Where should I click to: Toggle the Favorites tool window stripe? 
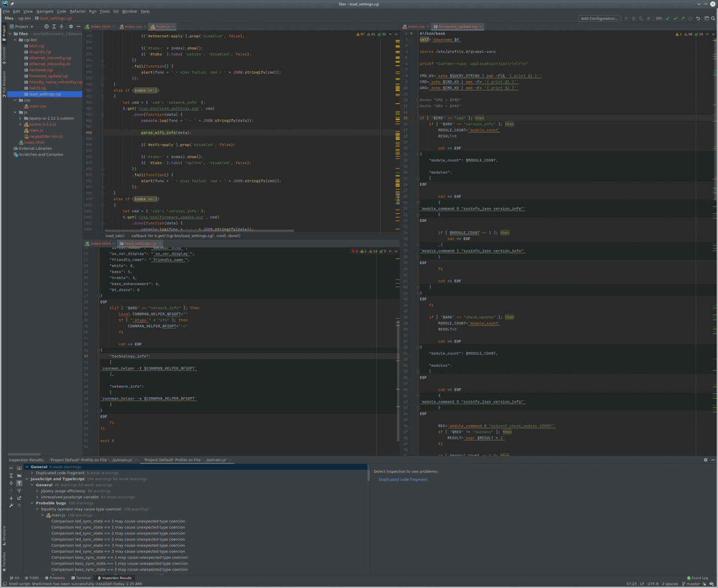(4, 562)
